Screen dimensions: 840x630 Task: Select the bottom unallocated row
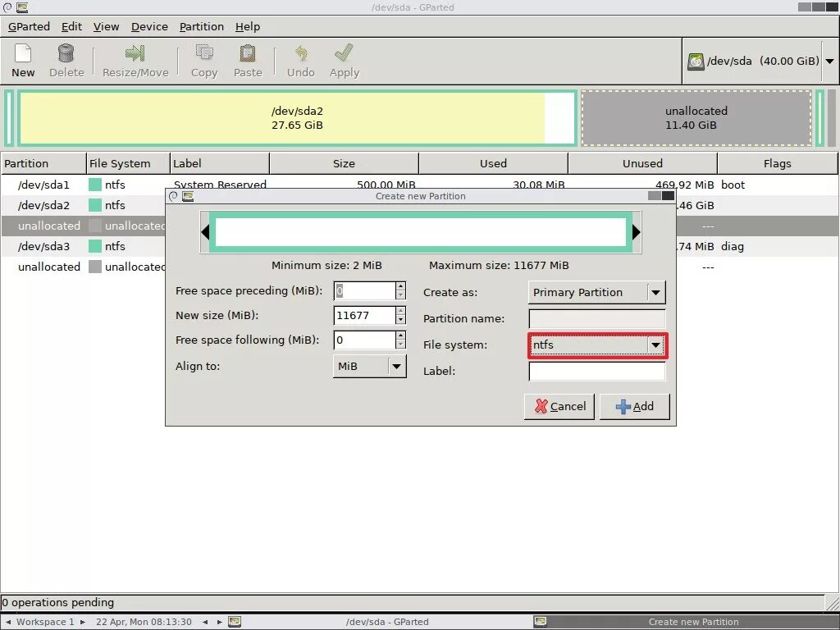[x=419, y=267]
